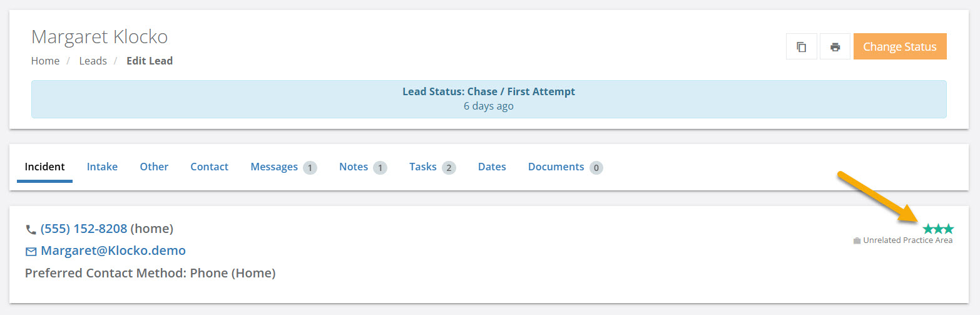
Task: Open the Other tab
Action: (x=154, y=167)
